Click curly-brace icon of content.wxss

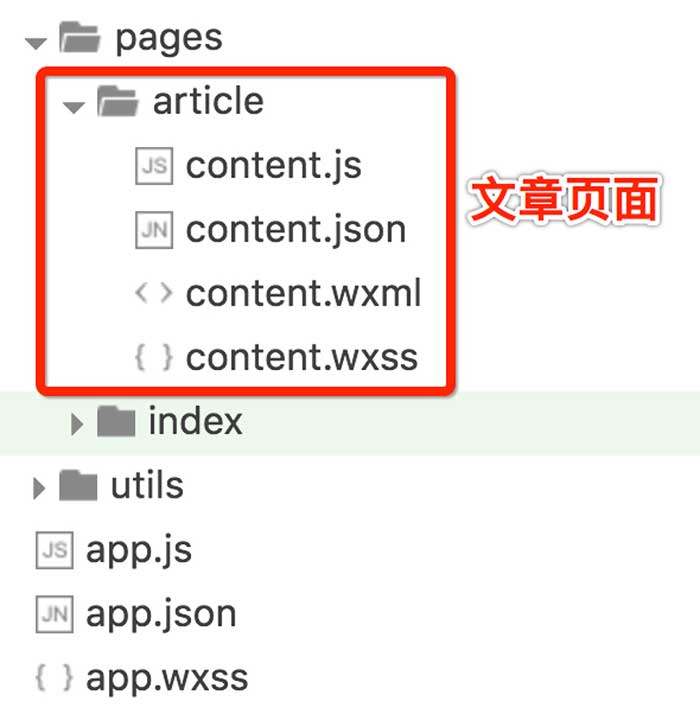[x=154, y=357]
